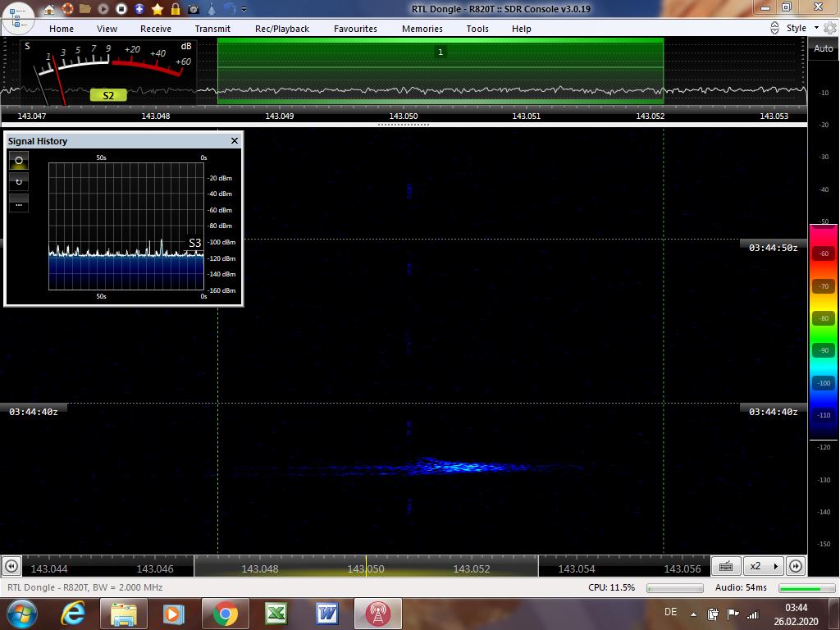Click the Signal History reset refresh button
The width and height of the screenshot is (840, 630).
[x=19, y=181]
